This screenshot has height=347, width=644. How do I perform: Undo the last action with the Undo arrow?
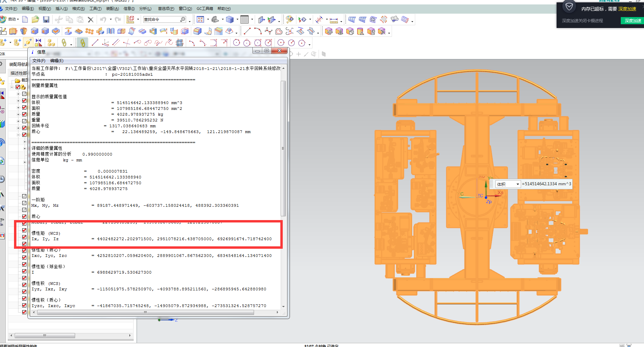tap(103, 19)
